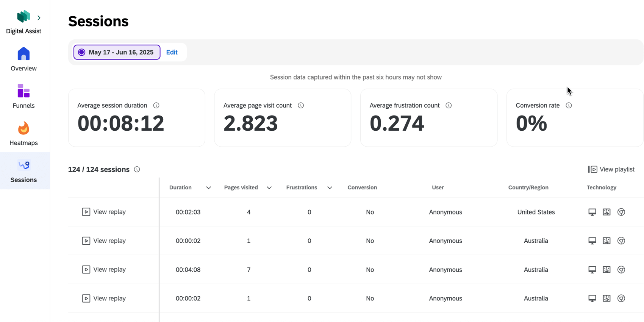Click the Chrome browser icon in United States row

(621, 212)
